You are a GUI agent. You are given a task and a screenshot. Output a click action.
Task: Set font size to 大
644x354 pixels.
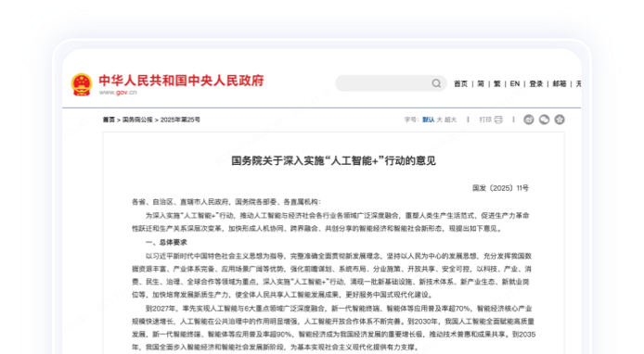(x=440, y=120)
